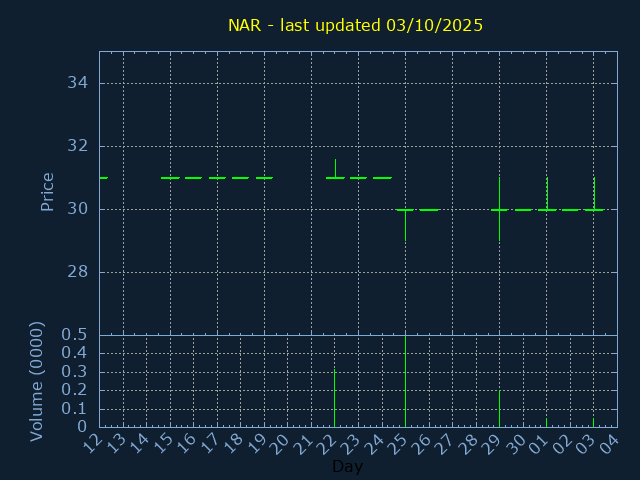The image size is (640, 480).
Task: Click the 0.1 volume tick label
Action: pyautogui.click(x=74, y=409)
